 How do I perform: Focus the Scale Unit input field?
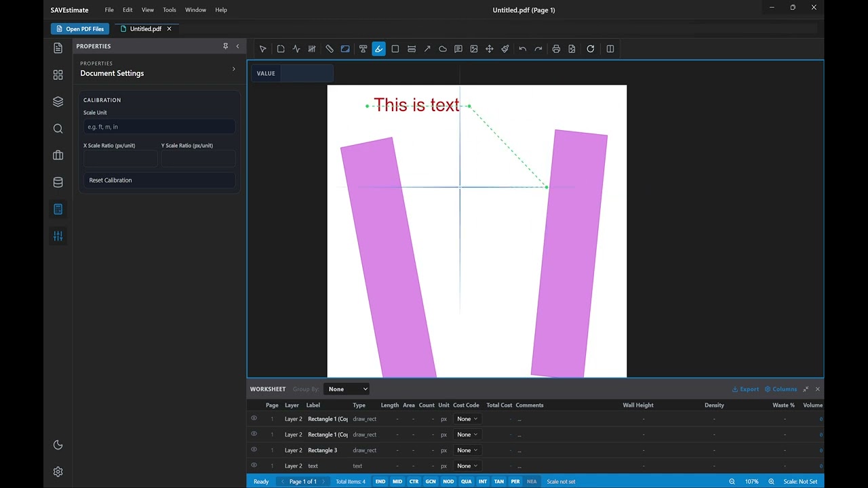159,127
